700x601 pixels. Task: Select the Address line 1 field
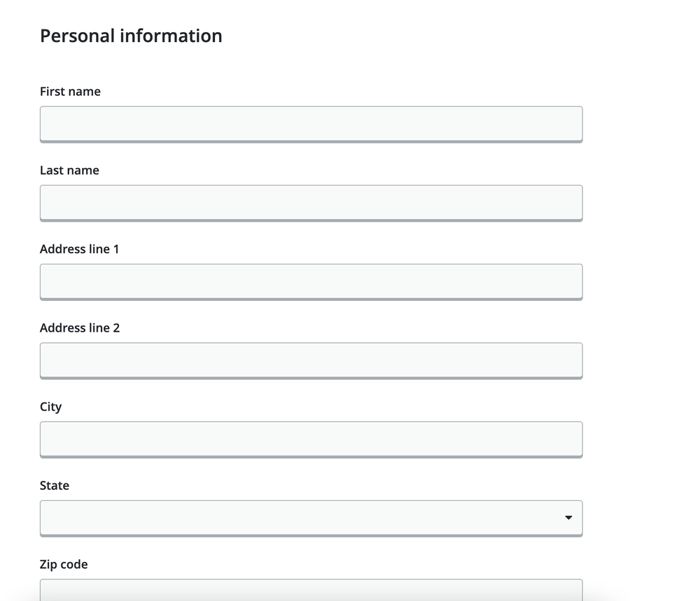[311, 281]
